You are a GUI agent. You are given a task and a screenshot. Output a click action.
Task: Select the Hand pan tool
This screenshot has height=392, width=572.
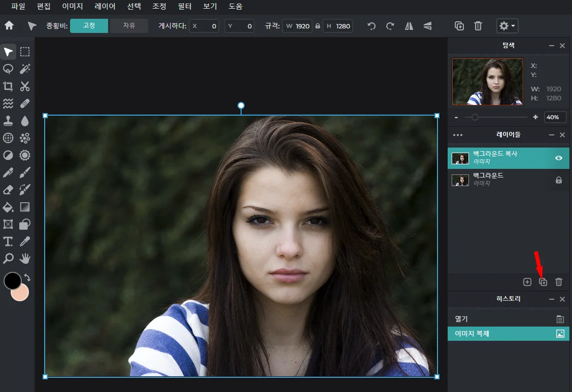click(25, 259)
